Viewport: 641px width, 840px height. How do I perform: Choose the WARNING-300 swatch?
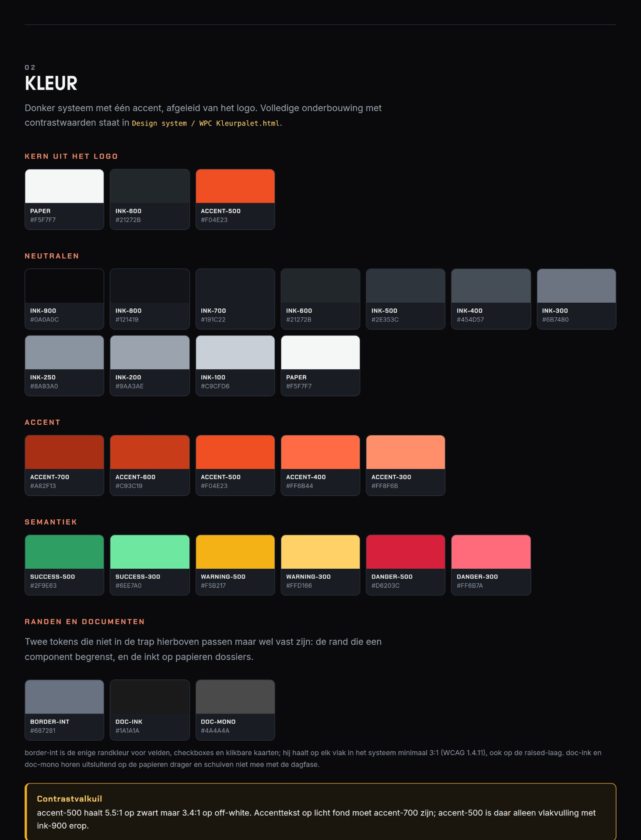pos(320,565)
